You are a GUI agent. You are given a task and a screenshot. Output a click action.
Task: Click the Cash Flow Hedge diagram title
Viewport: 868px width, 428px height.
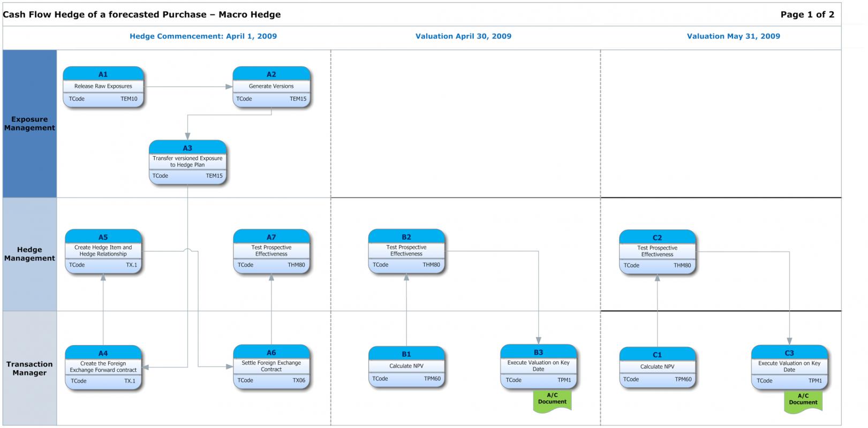(x=142, y=14)
